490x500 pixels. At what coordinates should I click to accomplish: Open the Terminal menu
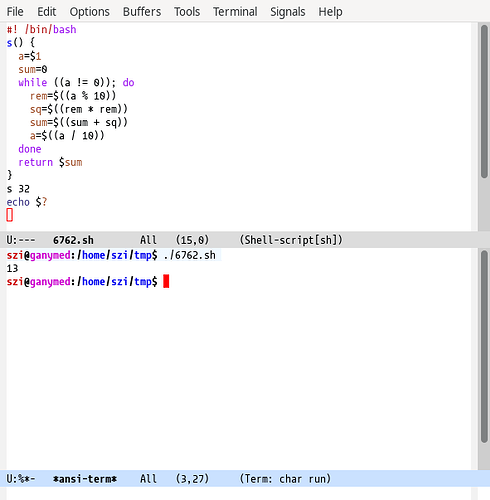(235, 12)
